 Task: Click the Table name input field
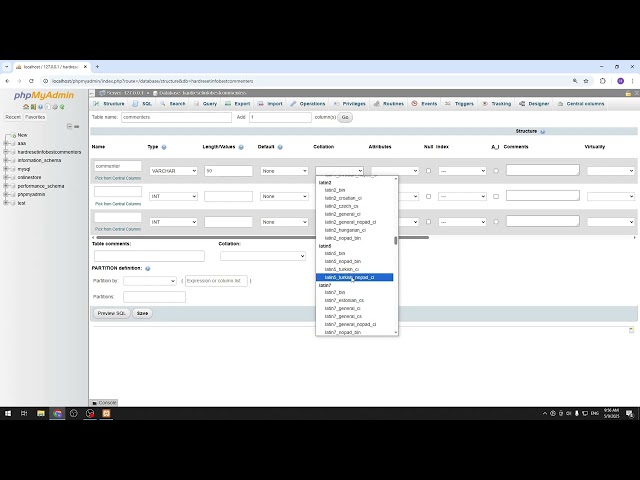pos(176,117)
